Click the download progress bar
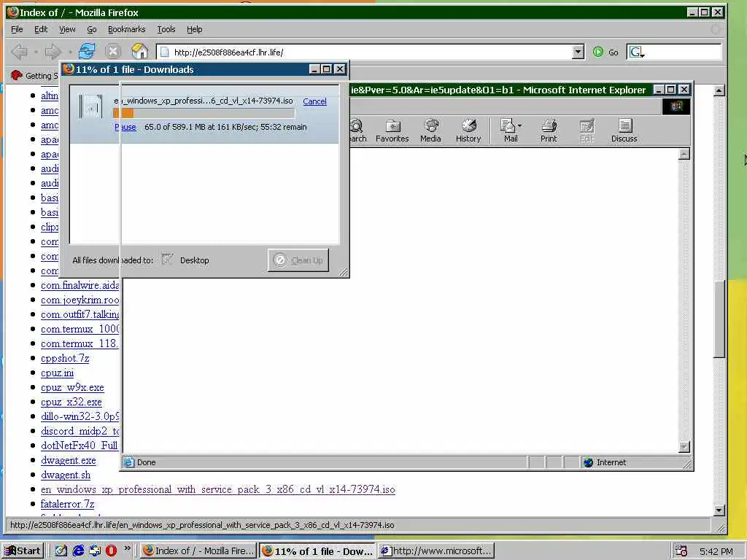747x560 pixels. pos(204,113)
